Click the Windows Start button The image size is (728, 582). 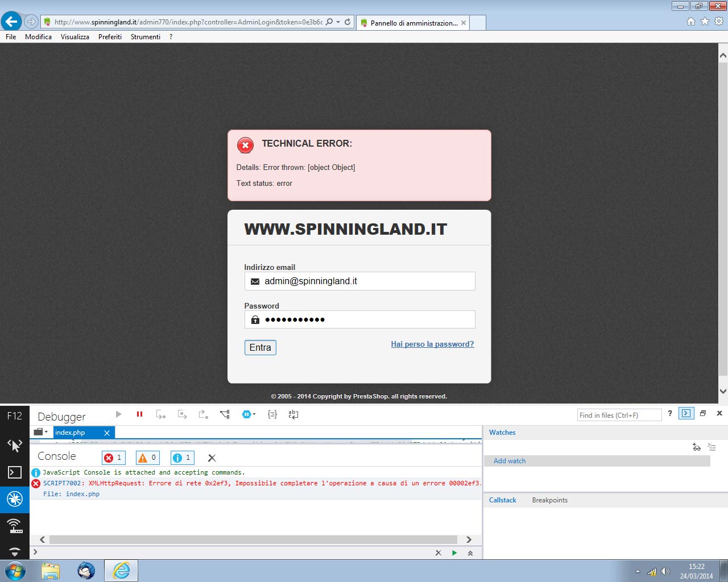click(15, 571)
